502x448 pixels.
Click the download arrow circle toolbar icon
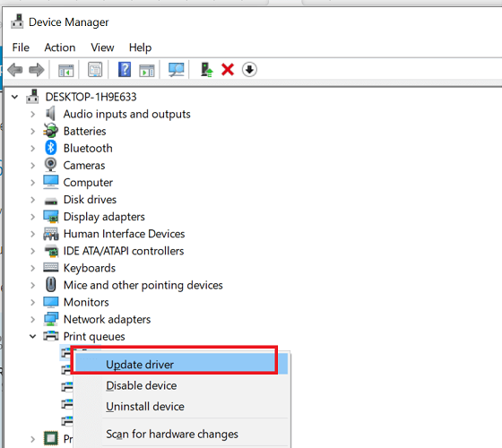tap(249, 70)
